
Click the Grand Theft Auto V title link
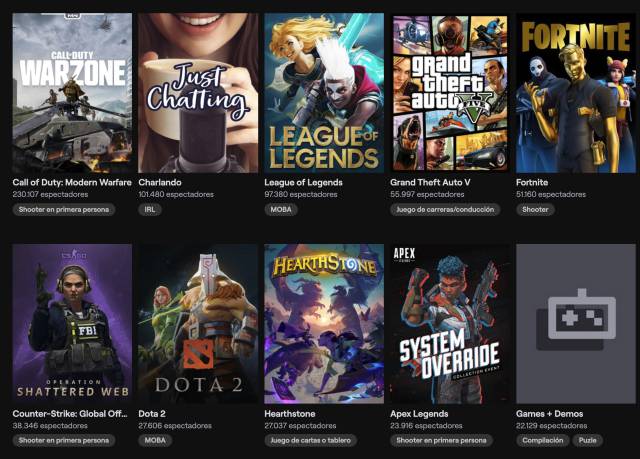(x=430, y=182)
